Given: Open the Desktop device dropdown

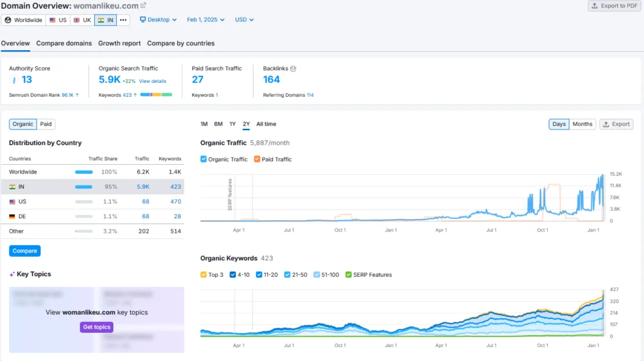Looking at the screenshot, I should coord(158,19).
